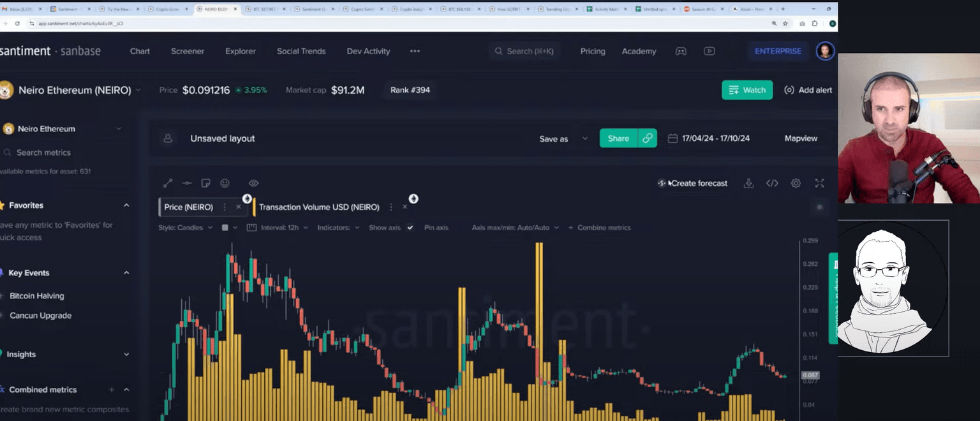This screenshot has width=980, height=421.
Task: Toggle chart visibility with the eye icon
Action: click(253, 183)
